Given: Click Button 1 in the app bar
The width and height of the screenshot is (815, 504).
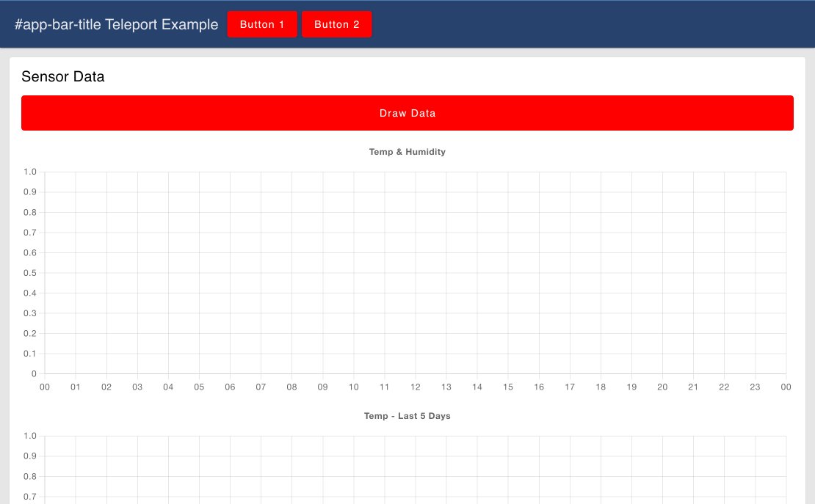Looking at the screenshot, I should pyautogui.click(x=262, y=24).
